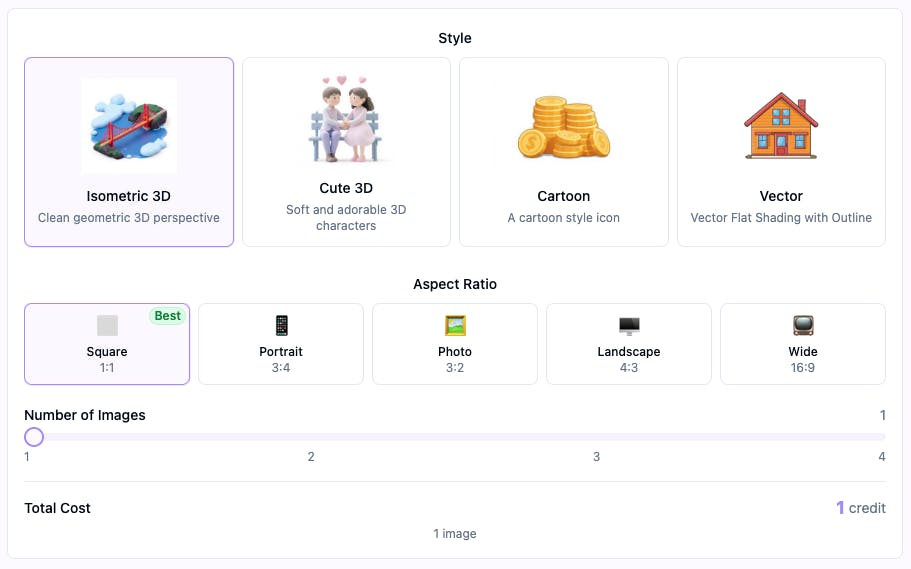Click the isometric bridge thumbnail image
Screen dimensions: 911x569
click(129, 126)
